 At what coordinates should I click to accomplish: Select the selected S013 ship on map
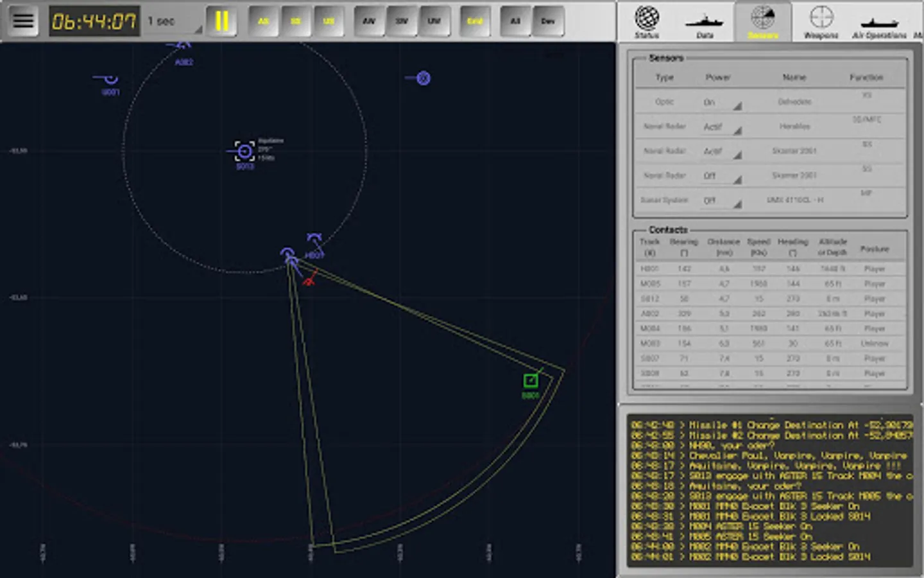(x=244, y=152)
